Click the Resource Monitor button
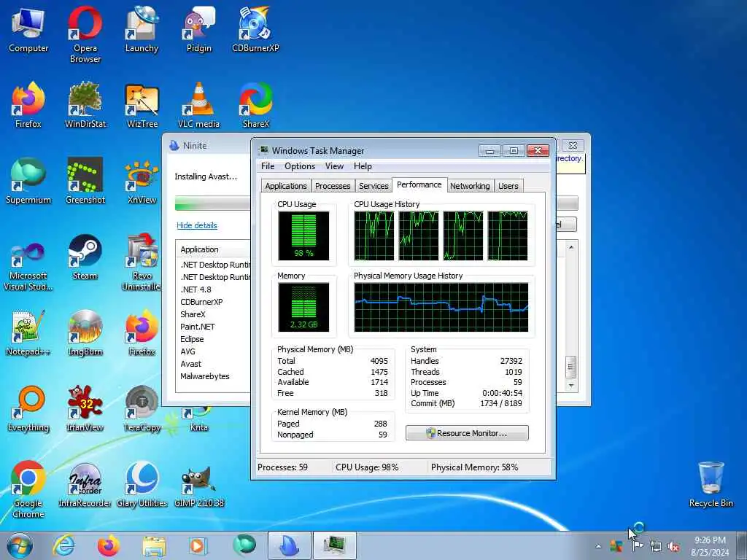The image size is (747, 560). [x=467, y=433]
